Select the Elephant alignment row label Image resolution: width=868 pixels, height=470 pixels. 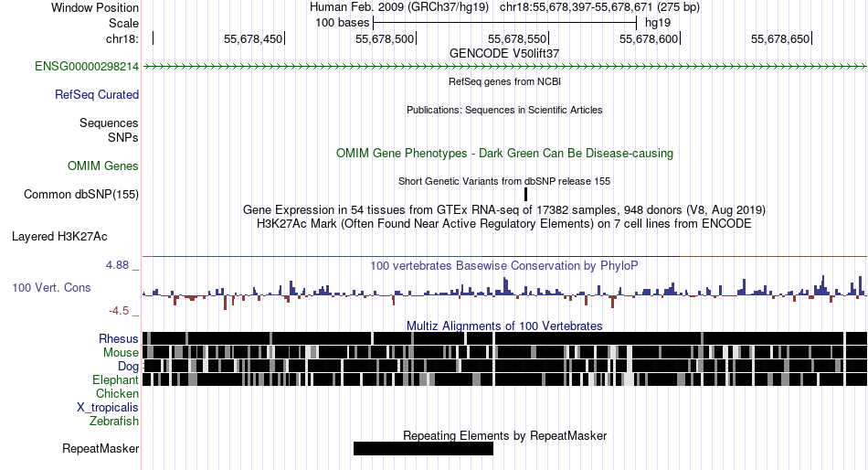point(115,380)
